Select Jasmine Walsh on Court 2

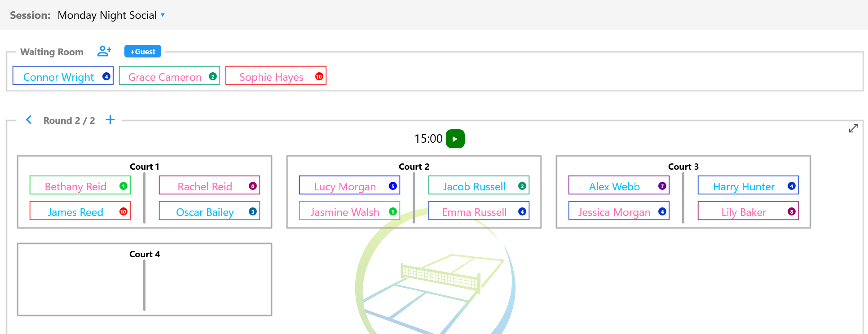(349, 211)
